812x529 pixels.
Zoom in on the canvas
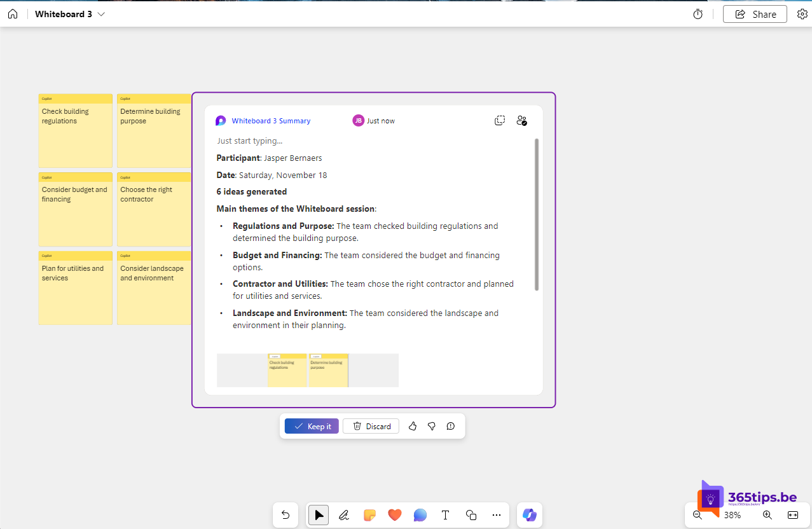pyautogui.click(x=767, y=515)
